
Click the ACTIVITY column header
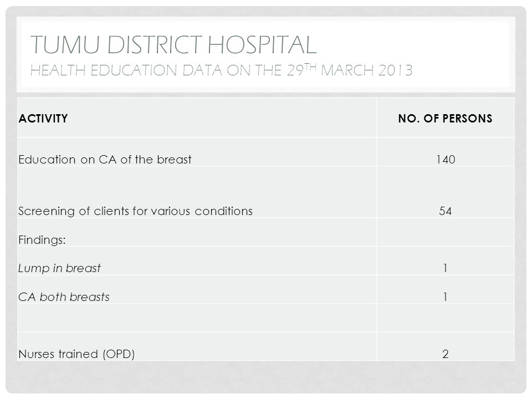pyautogui.click(x=43, y=119)
